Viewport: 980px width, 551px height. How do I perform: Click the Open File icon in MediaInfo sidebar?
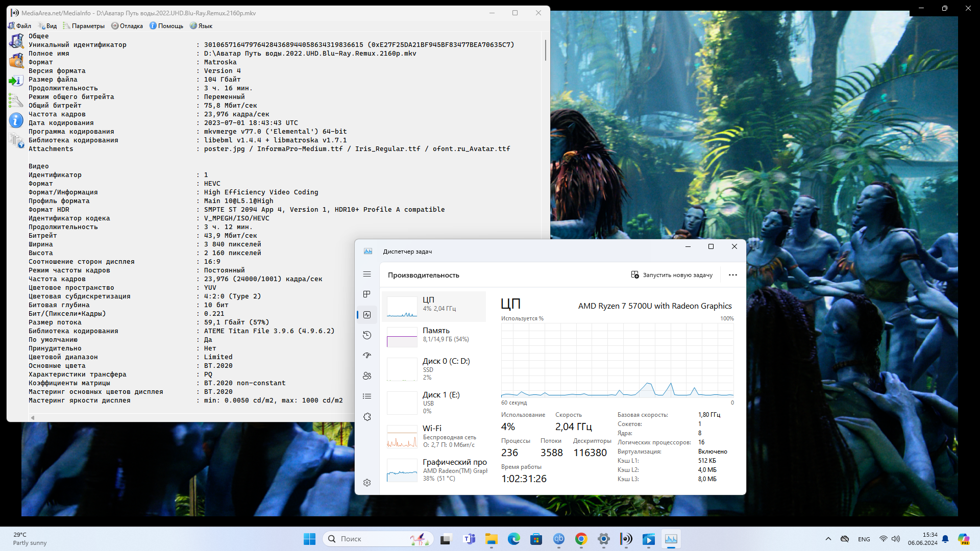click(16, 41)
